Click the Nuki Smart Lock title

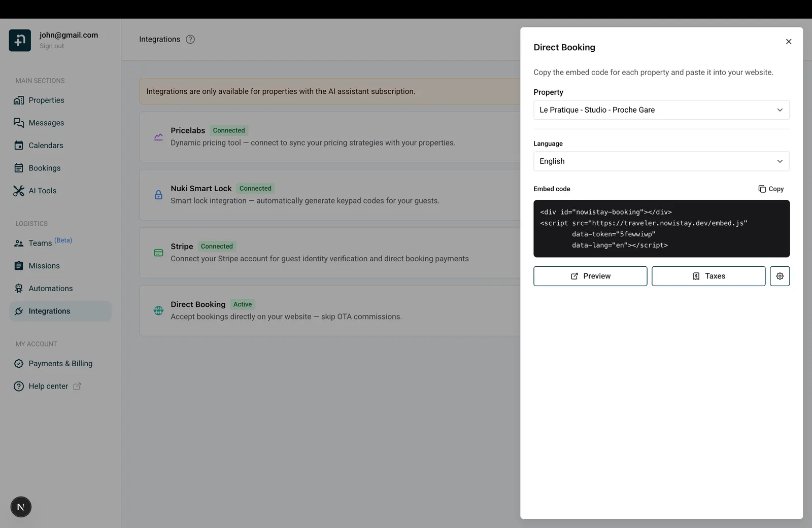point(201,188)
